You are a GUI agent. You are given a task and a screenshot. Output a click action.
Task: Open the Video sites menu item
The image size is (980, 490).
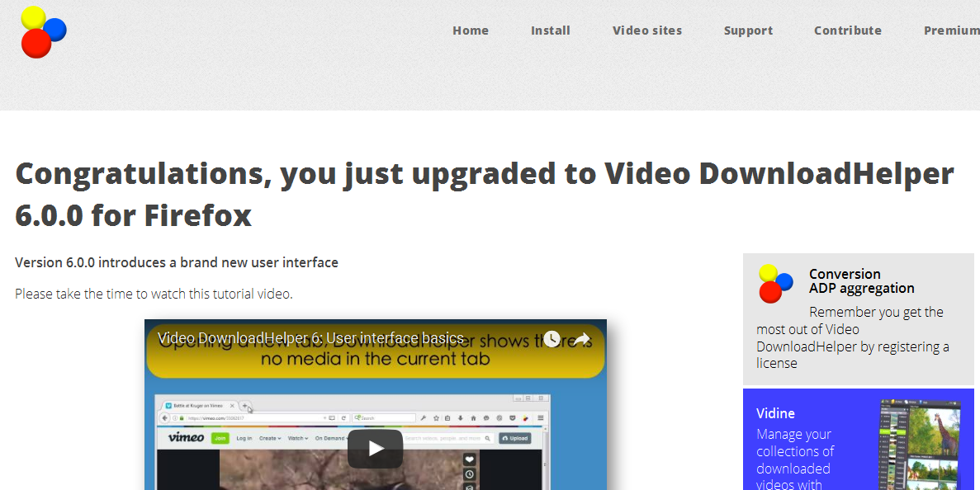tap(647, 31)
